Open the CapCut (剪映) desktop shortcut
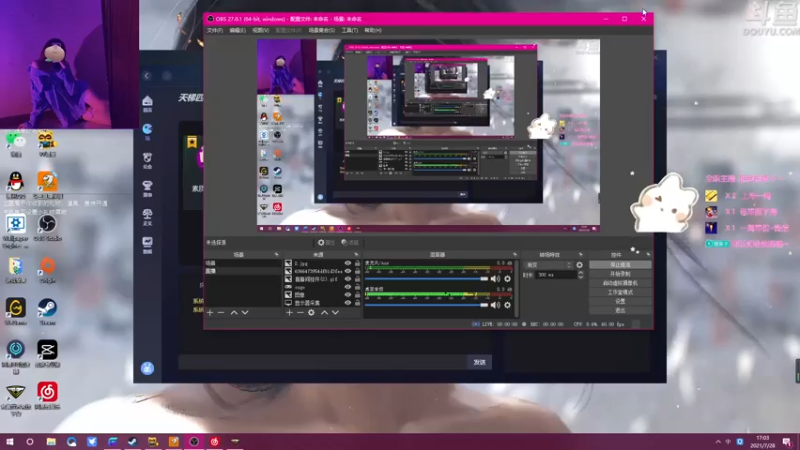Screen dimensions: 800x450 click(x=47, y=353)
